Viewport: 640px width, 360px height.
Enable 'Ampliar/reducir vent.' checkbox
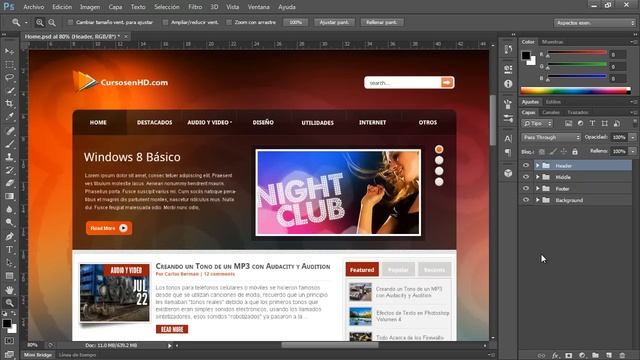click(166, 22)
